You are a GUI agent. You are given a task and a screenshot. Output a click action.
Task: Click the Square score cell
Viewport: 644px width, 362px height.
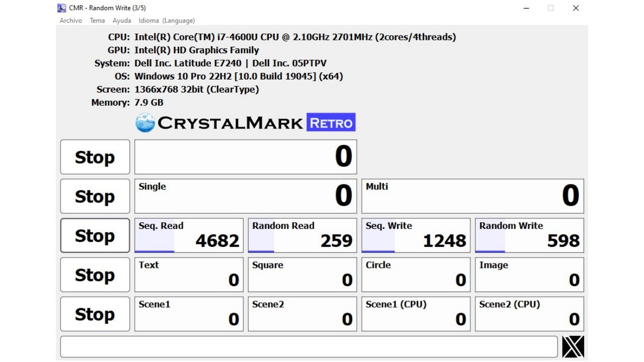(302, 275)
